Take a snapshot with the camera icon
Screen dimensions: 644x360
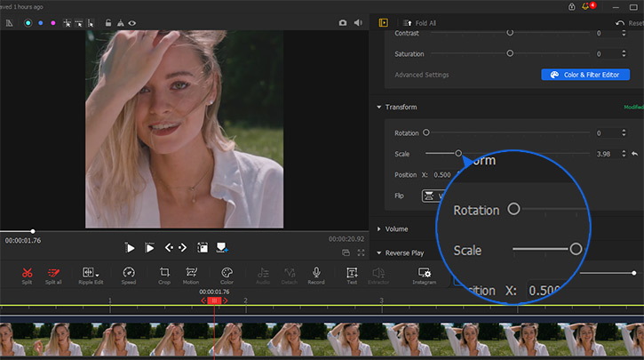pos(343,22)
